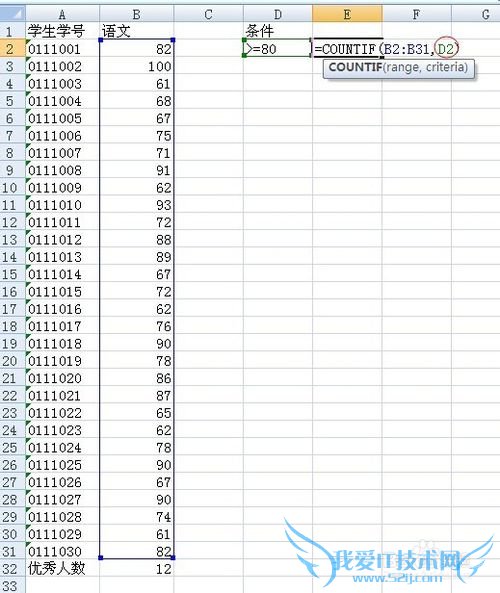Click result 12 in row 32
Image resolution: width=500 pixels, height=593 pixels.
tap(137, 569)
